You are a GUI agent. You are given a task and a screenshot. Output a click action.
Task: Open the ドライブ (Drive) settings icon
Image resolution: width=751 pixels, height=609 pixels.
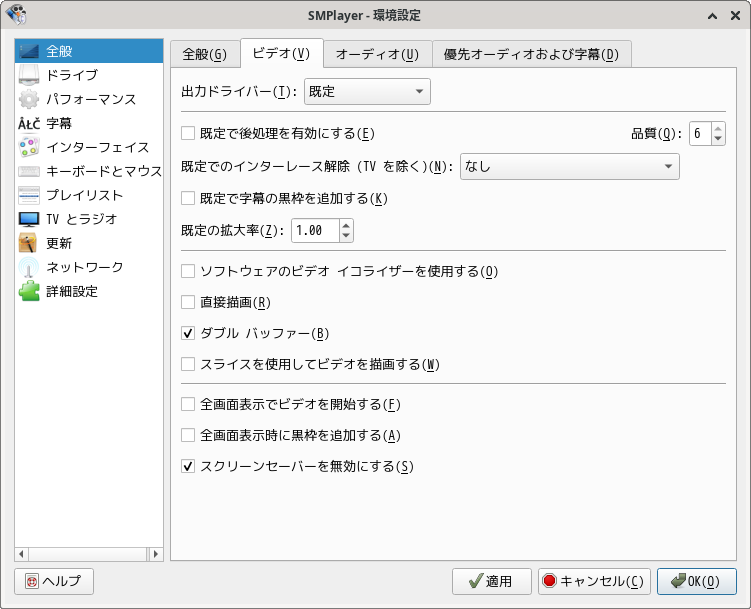[30, 75]
